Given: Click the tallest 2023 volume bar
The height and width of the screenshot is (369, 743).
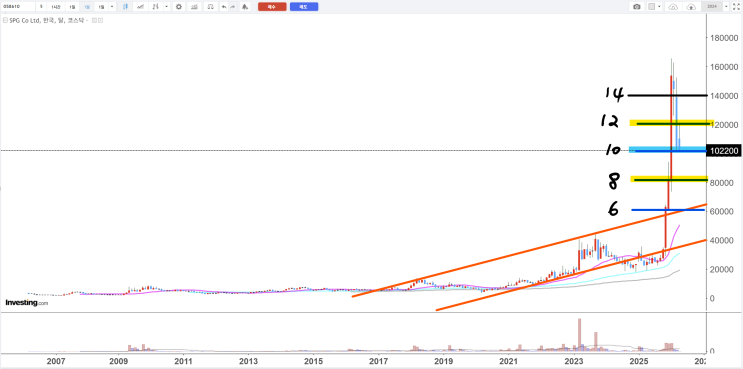Looking at the screenshot, I should 580,334.
